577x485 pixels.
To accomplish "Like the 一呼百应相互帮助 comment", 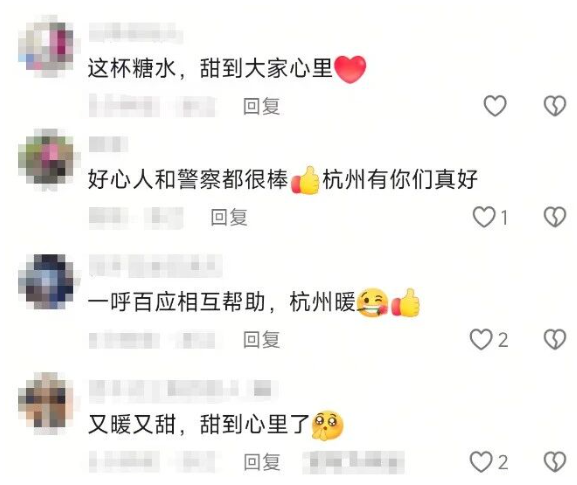I will tap(481, 339).
